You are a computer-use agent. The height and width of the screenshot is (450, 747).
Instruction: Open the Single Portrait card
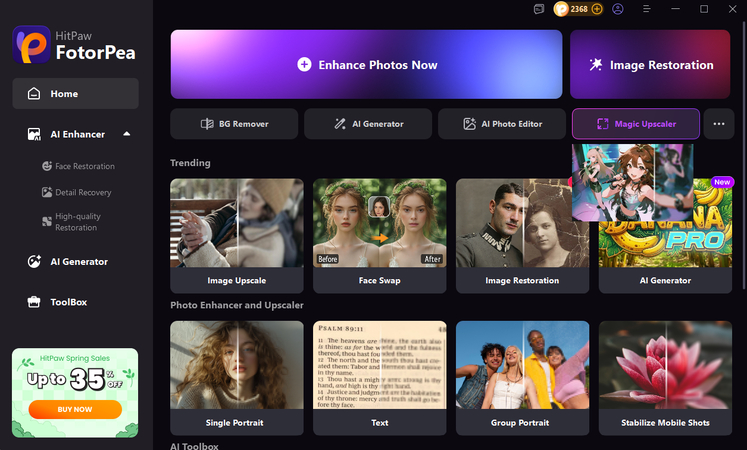pos(237,378)
